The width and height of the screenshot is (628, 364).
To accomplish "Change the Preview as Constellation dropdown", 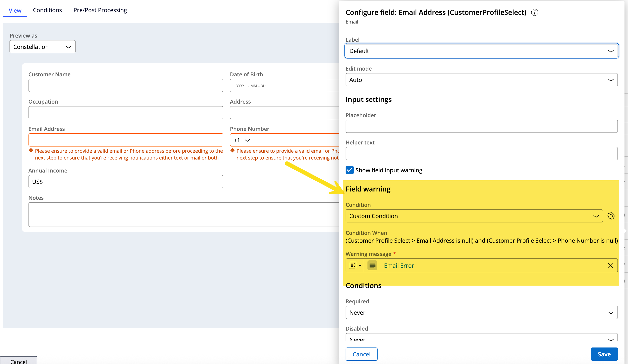I will (x=42, y=47).
